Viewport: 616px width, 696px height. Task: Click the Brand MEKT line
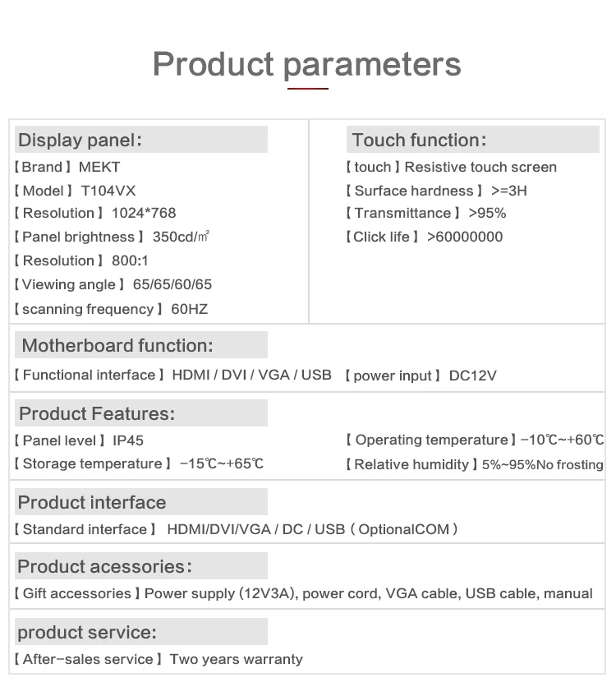click(67, 167)
